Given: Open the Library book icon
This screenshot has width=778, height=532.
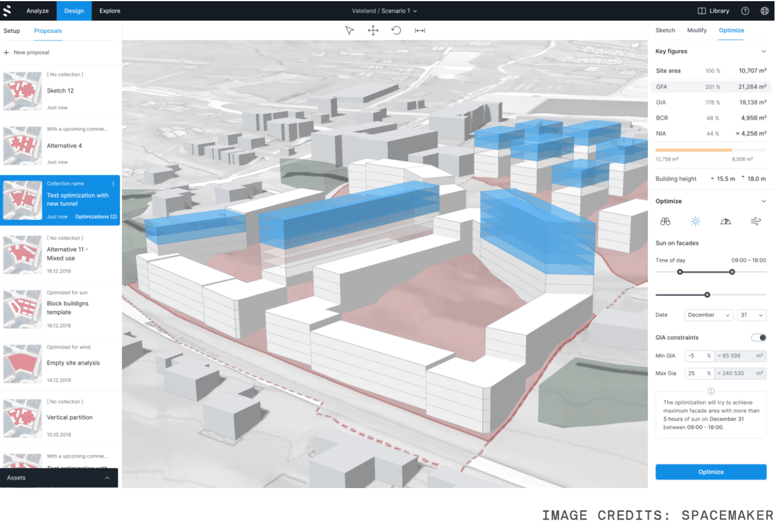Looking at the screenshot, I should (702, 11).
